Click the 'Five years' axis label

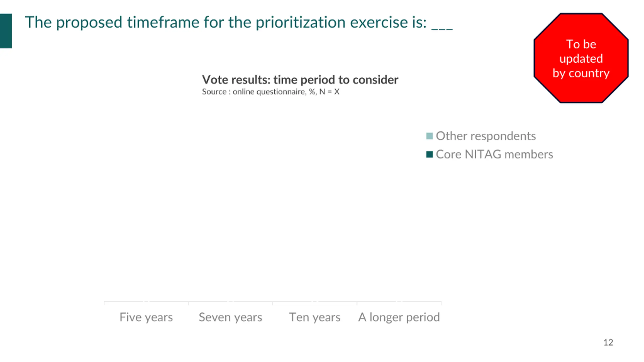point(146,317)
